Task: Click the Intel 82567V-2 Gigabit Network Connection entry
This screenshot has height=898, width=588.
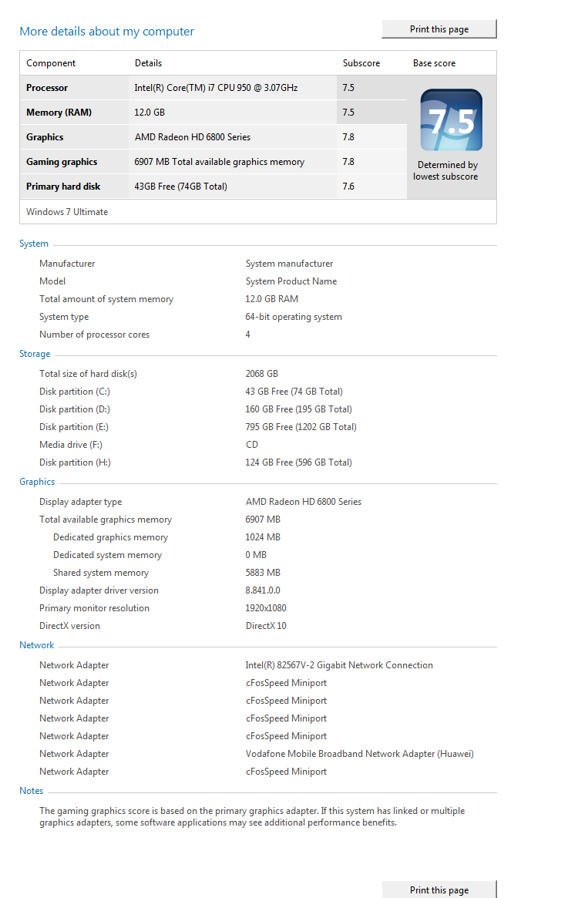Action: (x=339, y=665)
